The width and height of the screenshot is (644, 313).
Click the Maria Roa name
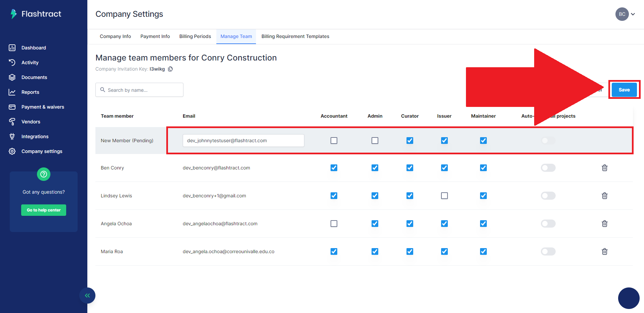pyautogui.click(x=112, y=251)
